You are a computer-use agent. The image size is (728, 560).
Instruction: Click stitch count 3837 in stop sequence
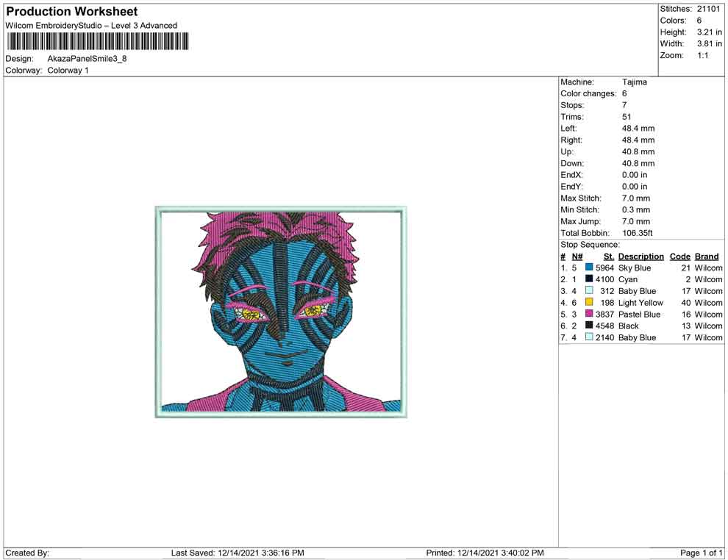pos(604,314)
